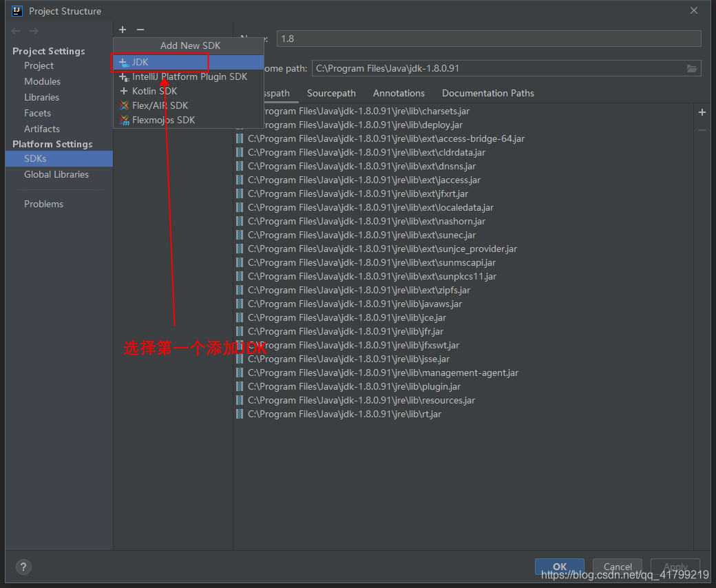Screen dimensions: 716x588
Task: Select the dnsns.jar entry
Action: pyautogui.click(x=463, y=166)
